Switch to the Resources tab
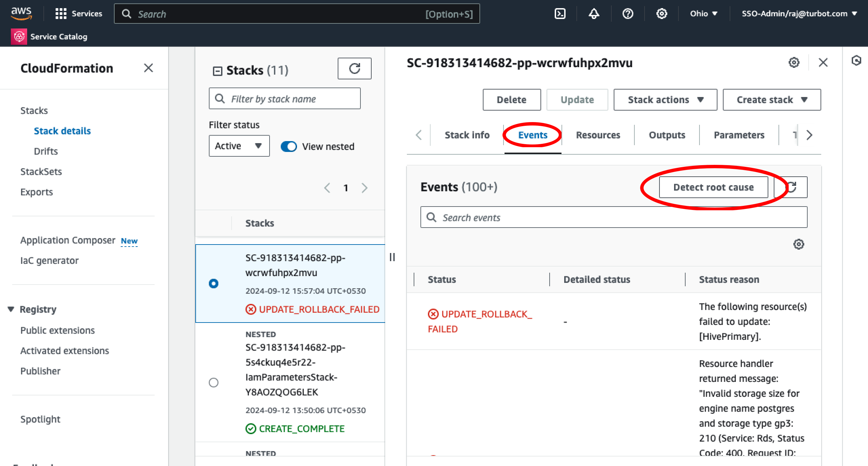This screenshot has height=466, width=868. (597, 135)
